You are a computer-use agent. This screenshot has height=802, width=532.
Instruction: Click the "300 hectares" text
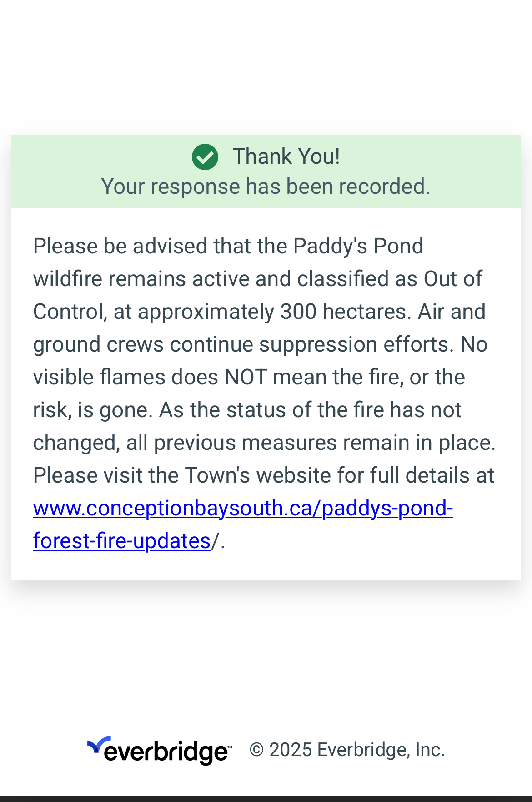pos(344,312)
